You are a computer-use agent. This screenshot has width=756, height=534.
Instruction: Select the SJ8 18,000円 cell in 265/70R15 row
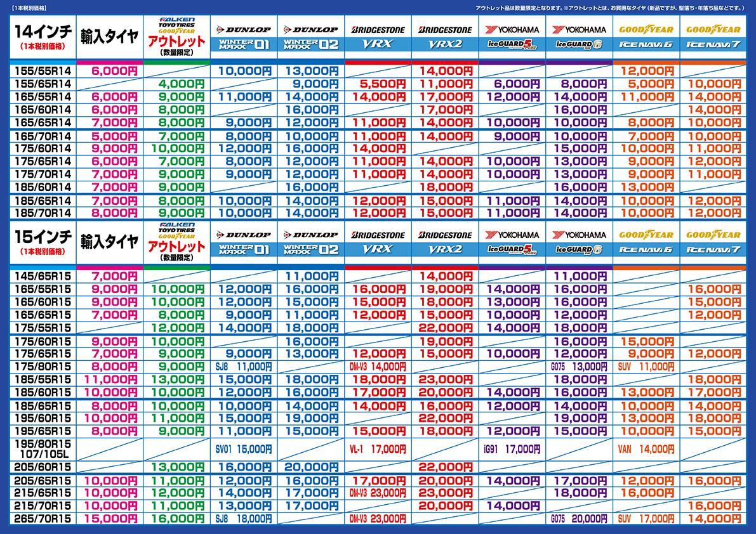pyautogui.click(x=244, y=519)
